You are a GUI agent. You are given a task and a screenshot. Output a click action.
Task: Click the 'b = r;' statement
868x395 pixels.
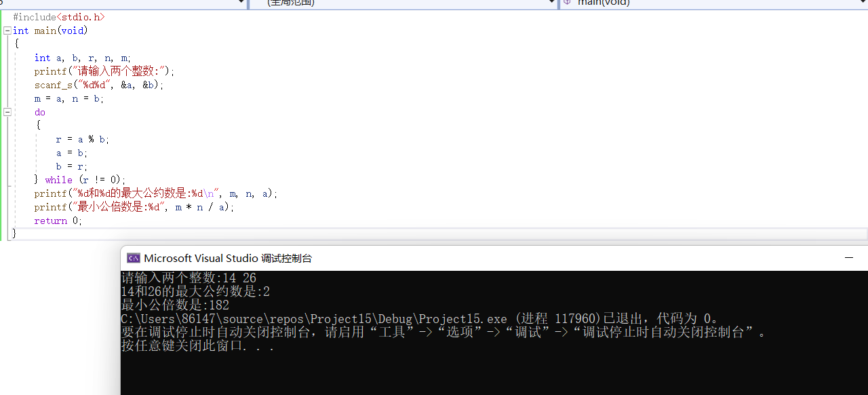[72, 166]
